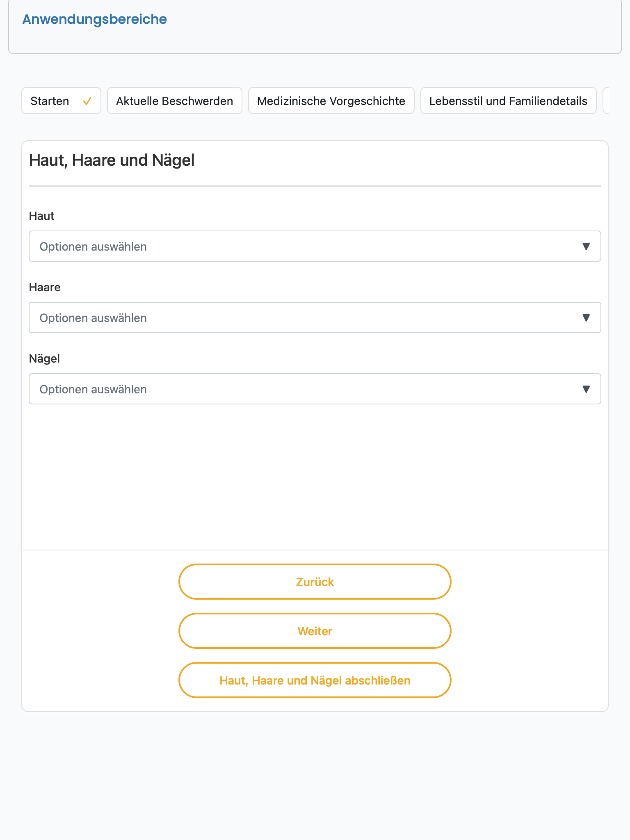This screenshot has height=840, width=630.
Task: Go back with the Zurück button
Action: 315,582
